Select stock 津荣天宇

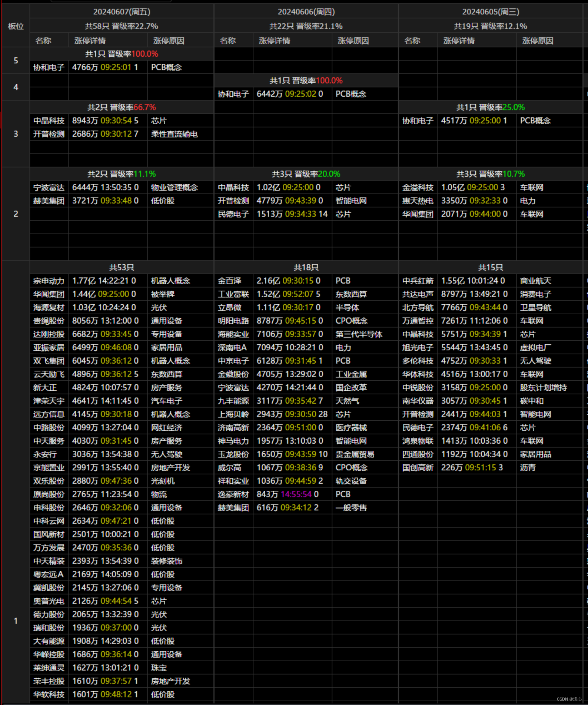coord(49,401)
